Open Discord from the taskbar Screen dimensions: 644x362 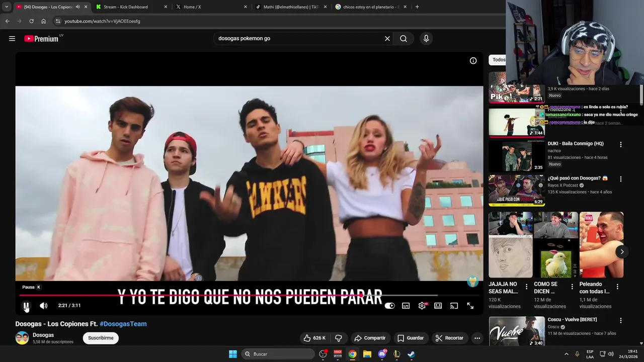click(x=382, y=354)
